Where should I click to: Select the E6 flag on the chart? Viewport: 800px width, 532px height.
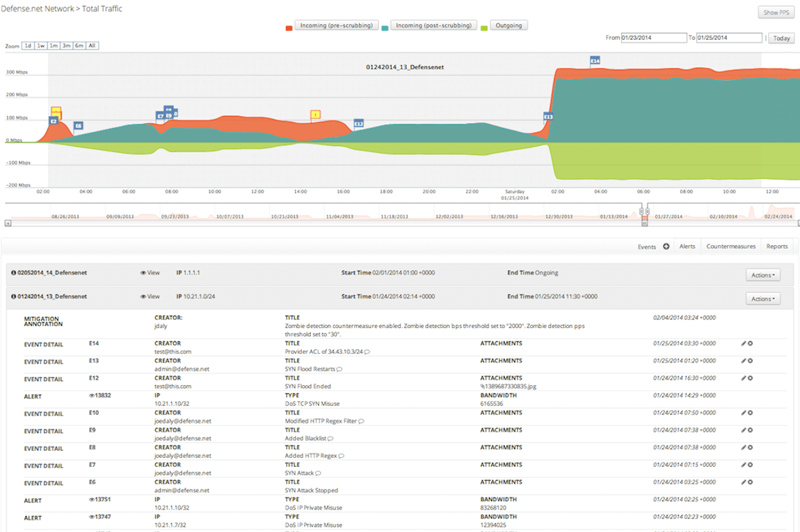78,126
